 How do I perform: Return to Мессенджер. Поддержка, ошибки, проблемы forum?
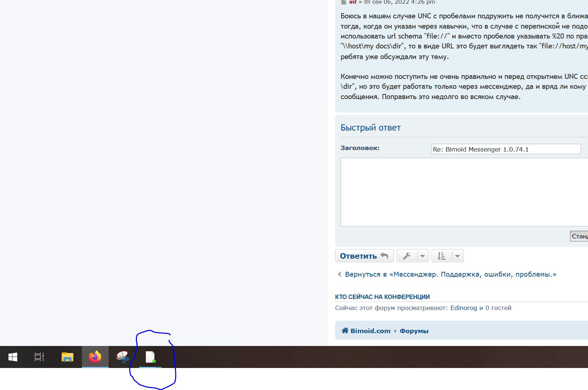click(x=450, y=274)
